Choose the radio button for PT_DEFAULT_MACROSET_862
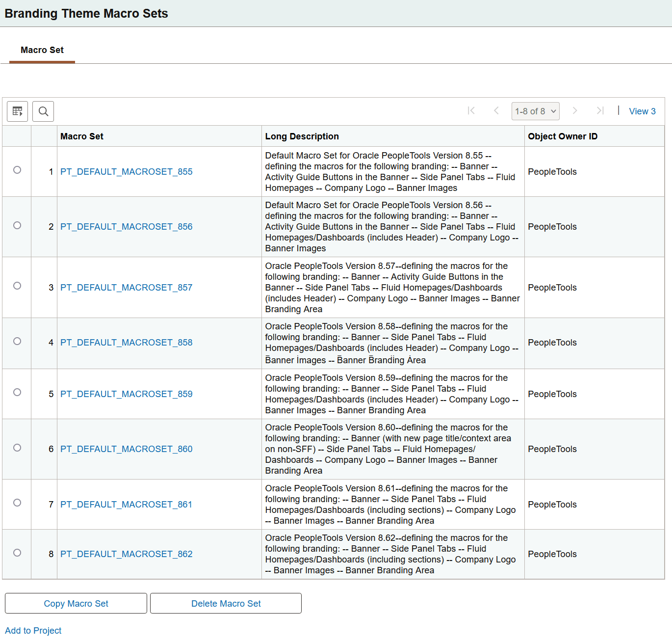 17,553
